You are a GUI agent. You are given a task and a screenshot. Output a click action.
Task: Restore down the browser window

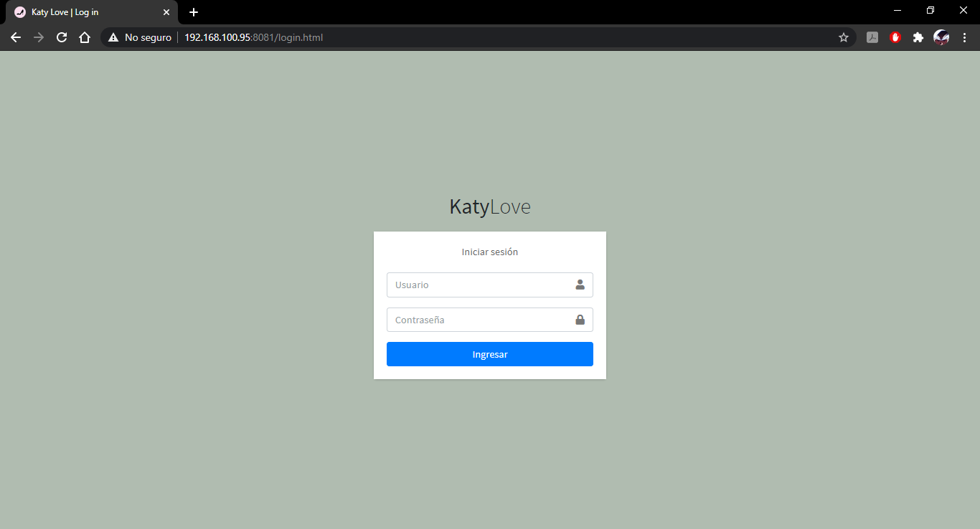930,11
